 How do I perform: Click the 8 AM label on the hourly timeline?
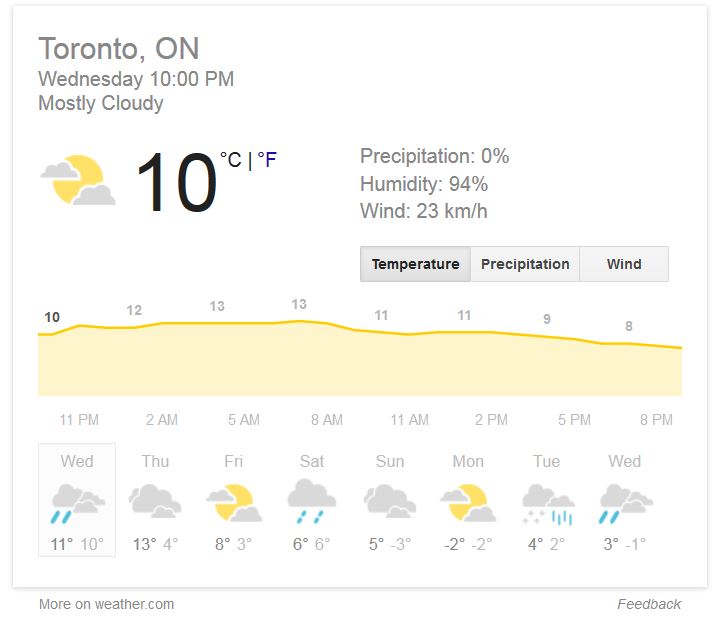(326, 420)
